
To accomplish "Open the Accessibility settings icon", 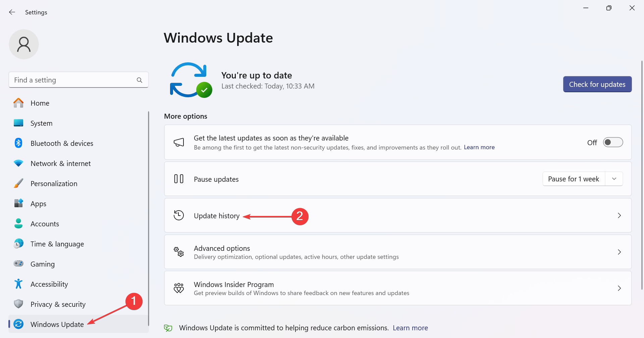I will point(18,284).
